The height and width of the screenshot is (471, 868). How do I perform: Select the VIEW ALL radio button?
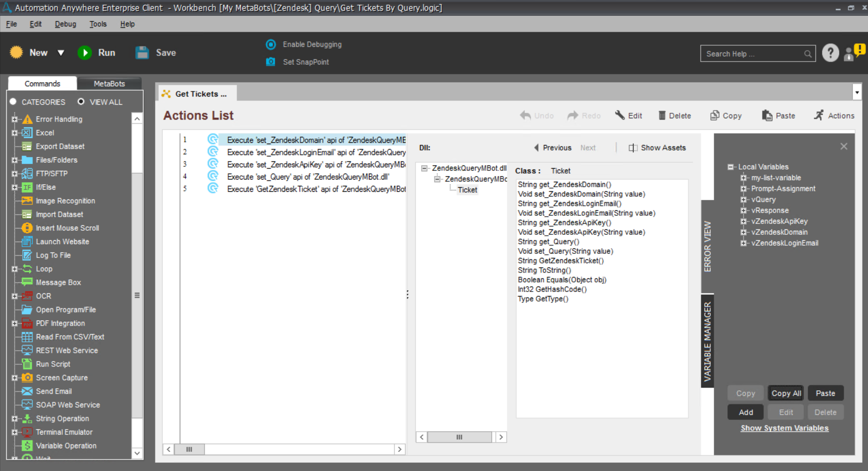click(x=81, y=102)
